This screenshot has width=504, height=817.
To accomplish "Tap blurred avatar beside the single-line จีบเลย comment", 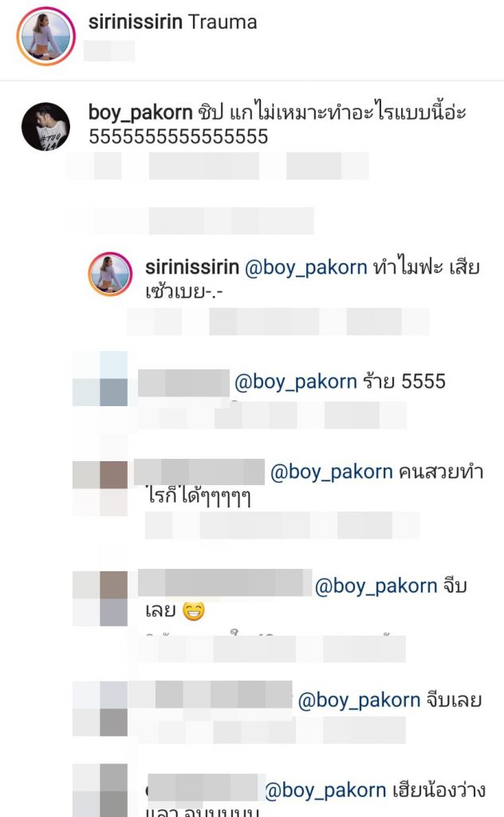I will [x=100, y=708].
